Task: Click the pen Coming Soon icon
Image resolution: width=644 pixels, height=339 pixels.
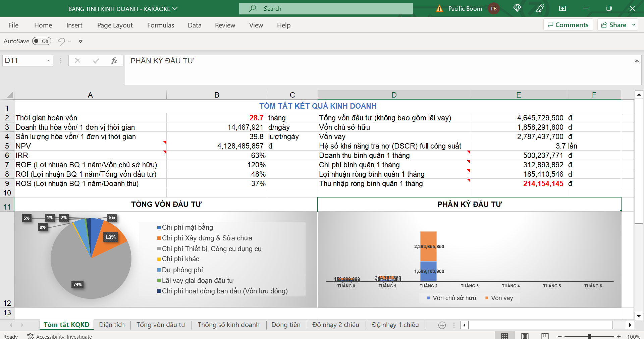Action: (x=540, y=8)
